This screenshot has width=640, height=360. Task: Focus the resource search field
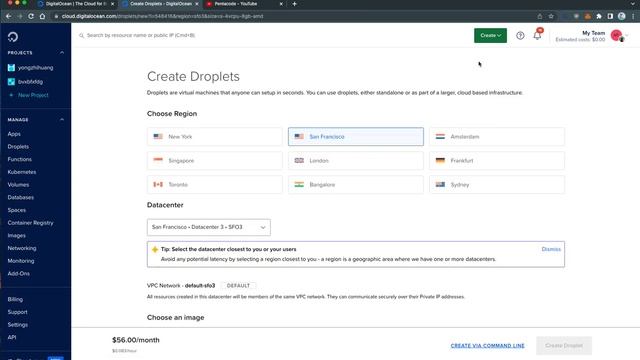tap(141, 36)
